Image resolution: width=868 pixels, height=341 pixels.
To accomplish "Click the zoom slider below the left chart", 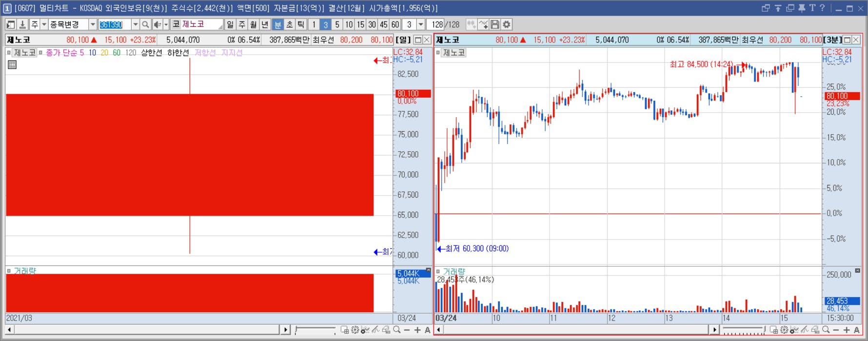I will [315, 330].
